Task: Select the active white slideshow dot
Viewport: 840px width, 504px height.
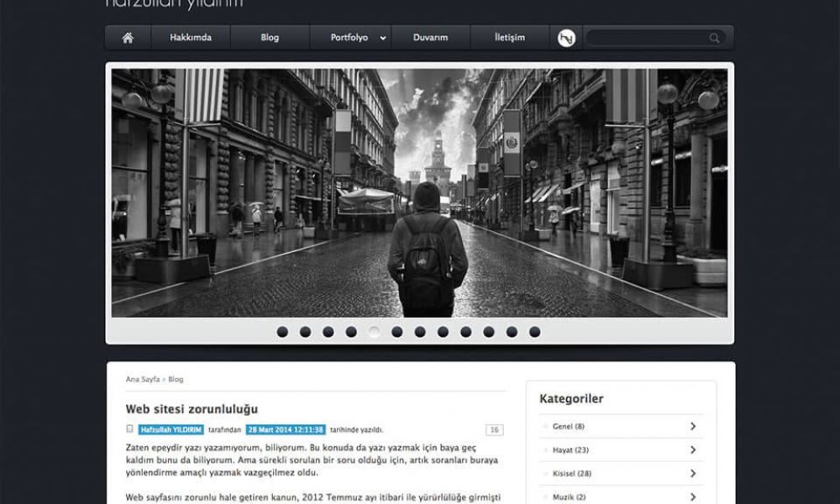Action: [x=374, y=332]
